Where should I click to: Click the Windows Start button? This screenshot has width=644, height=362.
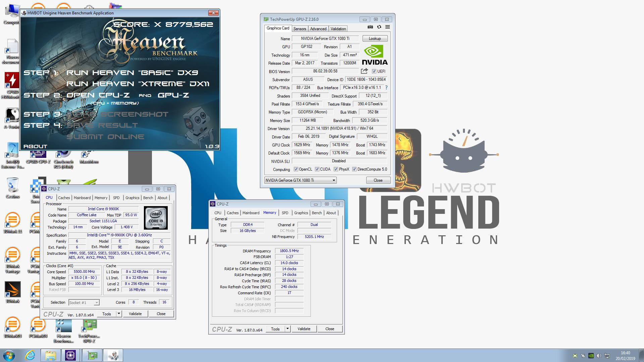tap(9, 355)
